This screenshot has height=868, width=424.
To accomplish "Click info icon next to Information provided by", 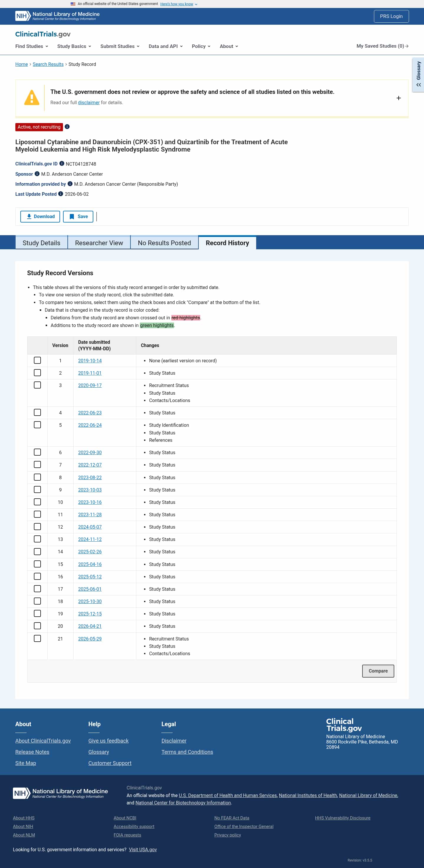I will (x=70, y=184).
